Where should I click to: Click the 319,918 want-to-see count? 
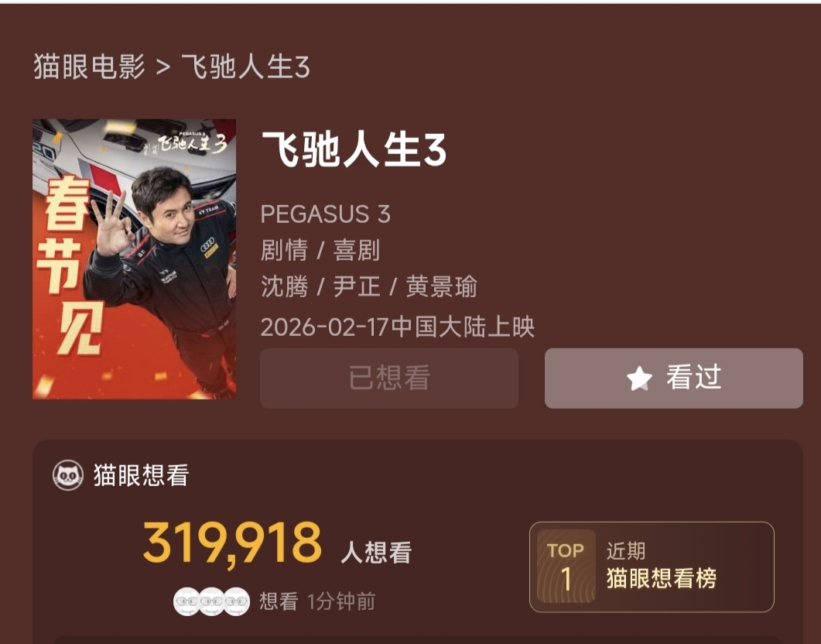[x=232, y=544]
